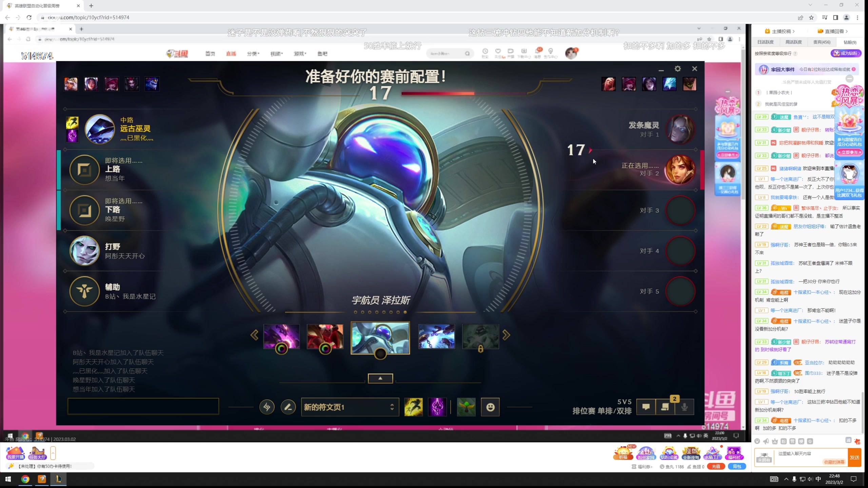Click the 粉丝家园 fan home icon
The image size is (868, 488).
tap(646, 453)
